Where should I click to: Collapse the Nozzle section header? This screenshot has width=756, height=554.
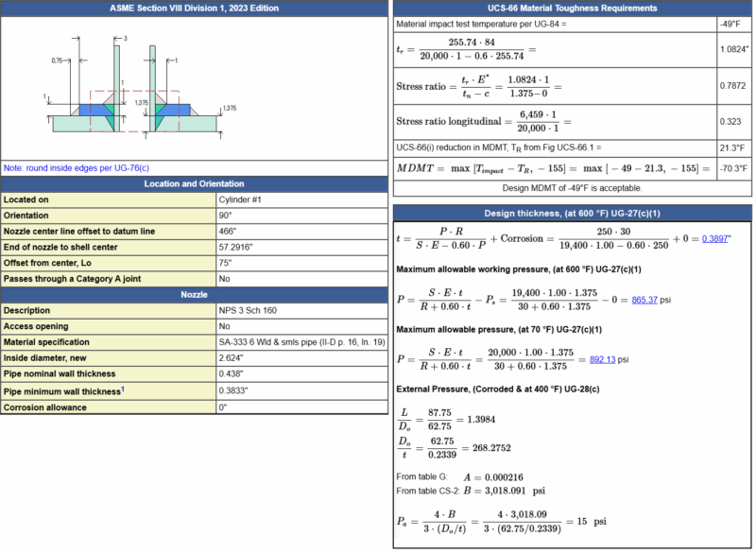pos(193,294)
